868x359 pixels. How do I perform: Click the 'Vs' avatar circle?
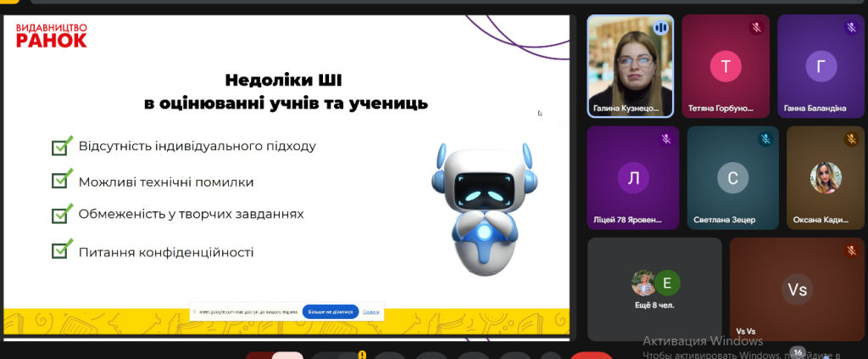(797, 289)
